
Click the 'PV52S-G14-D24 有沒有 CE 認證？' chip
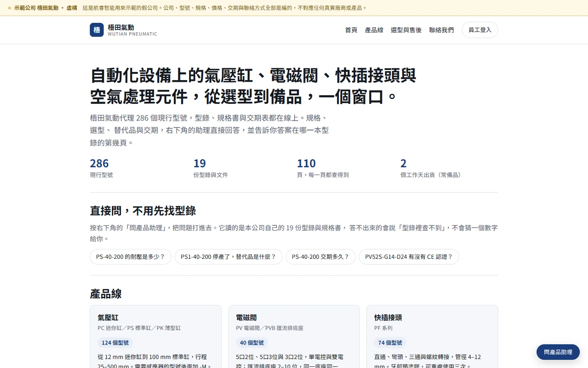(409, 257)
